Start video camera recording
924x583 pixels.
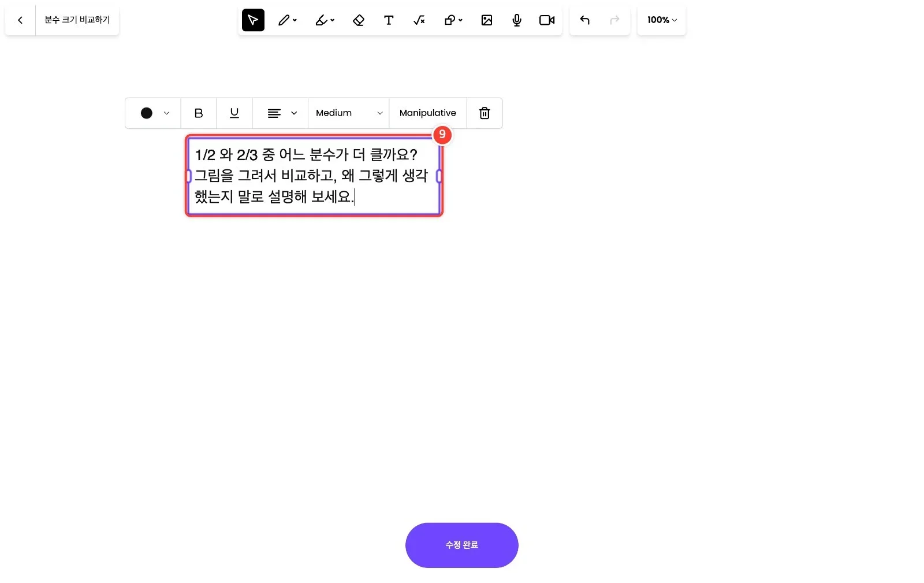547,20
